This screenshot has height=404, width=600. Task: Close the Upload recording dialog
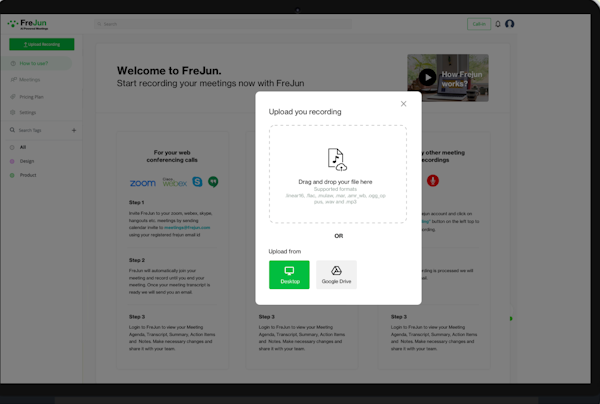[x=403, y=104]
